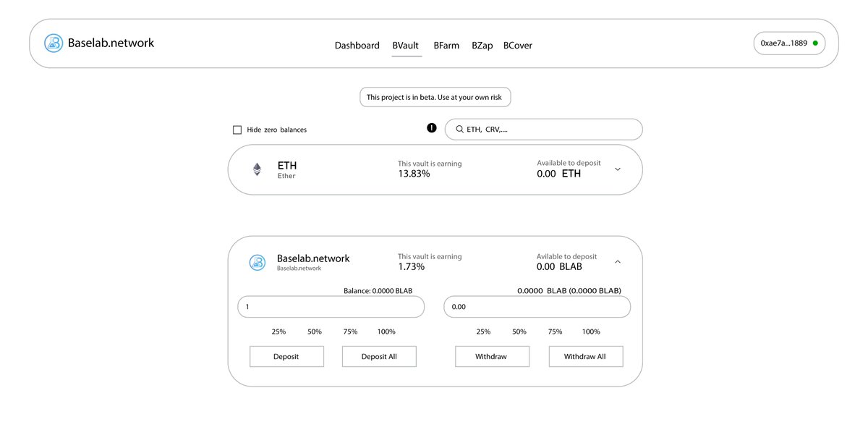Click 0.0000 BLAB (0.0000 BLAB) text
Image resolution: width=868 pixels, height=422 pixels.
click(569, 290)
